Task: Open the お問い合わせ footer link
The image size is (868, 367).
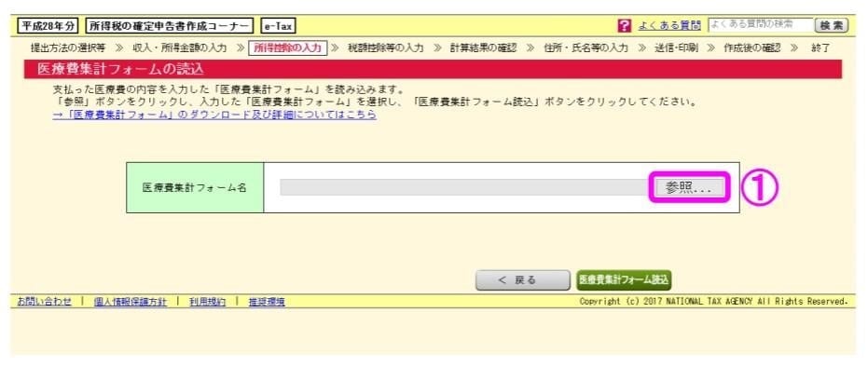Action: coord(45,302)
